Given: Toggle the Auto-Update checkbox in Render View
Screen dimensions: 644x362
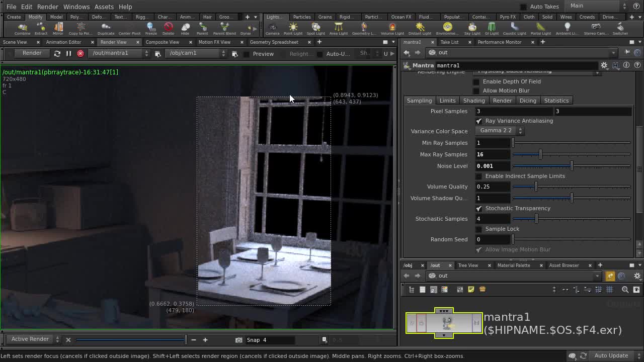Looking at the screenshot, I should (x=319, y=54).
